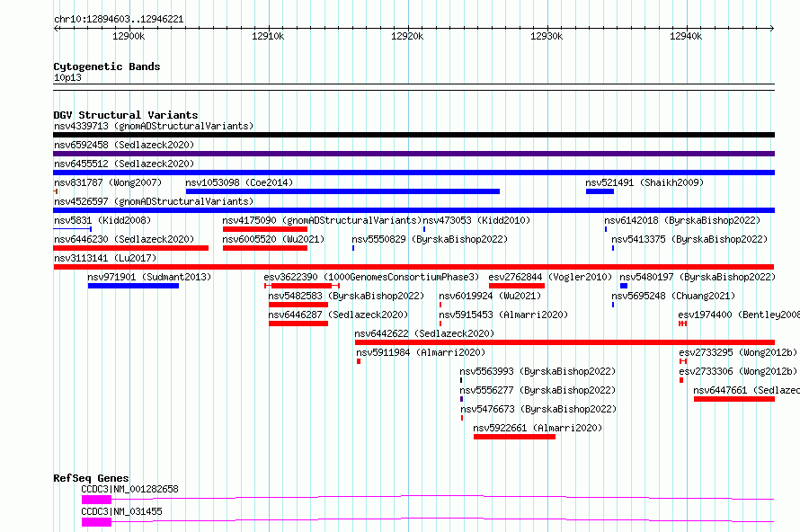Click nsv5550829 (ByrskaBishop2022) label

click(430, 239)
